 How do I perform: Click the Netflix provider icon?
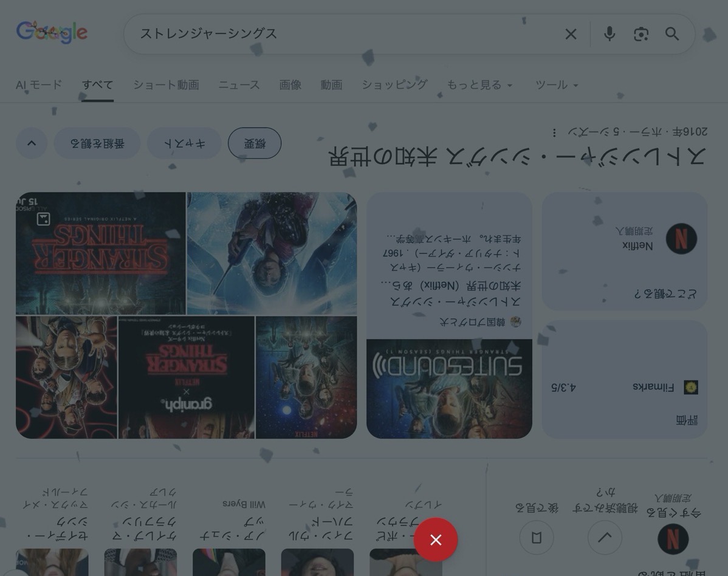tap(681, 239)
